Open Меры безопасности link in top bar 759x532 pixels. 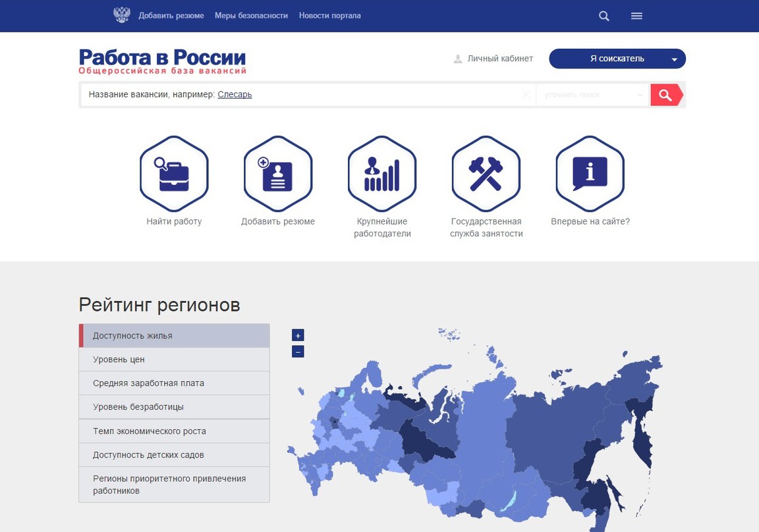pyautogui.click(x=251, y=16)
